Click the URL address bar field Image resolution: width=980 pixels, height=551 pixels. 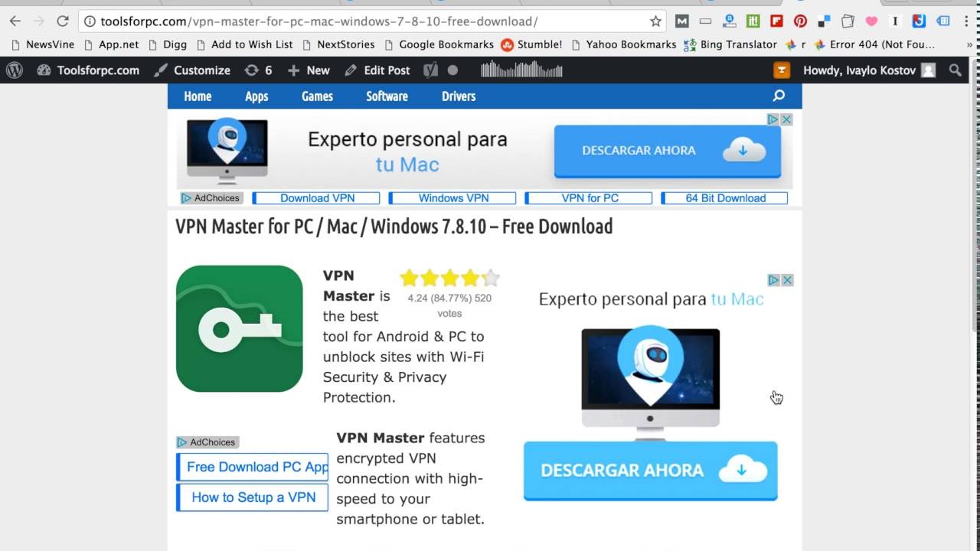371,21
